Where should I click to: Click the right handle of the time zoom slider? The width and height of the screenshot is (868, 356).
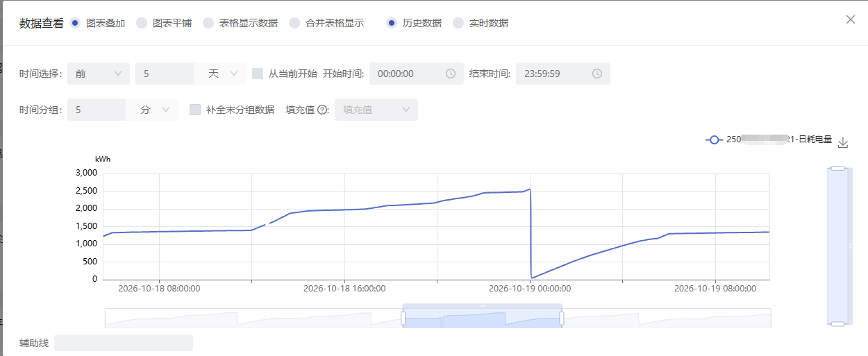click(x=562, y=318)
